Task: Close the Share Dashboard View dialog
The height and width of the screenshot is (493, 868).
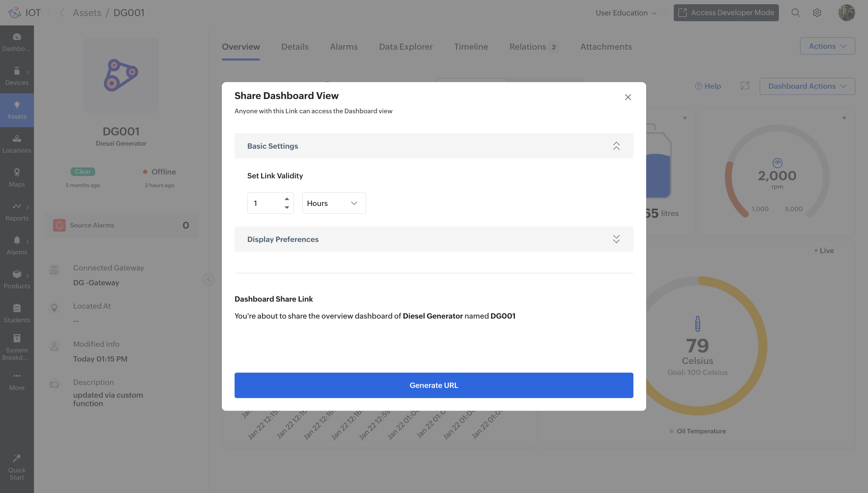Action: [x=628, y=97]
